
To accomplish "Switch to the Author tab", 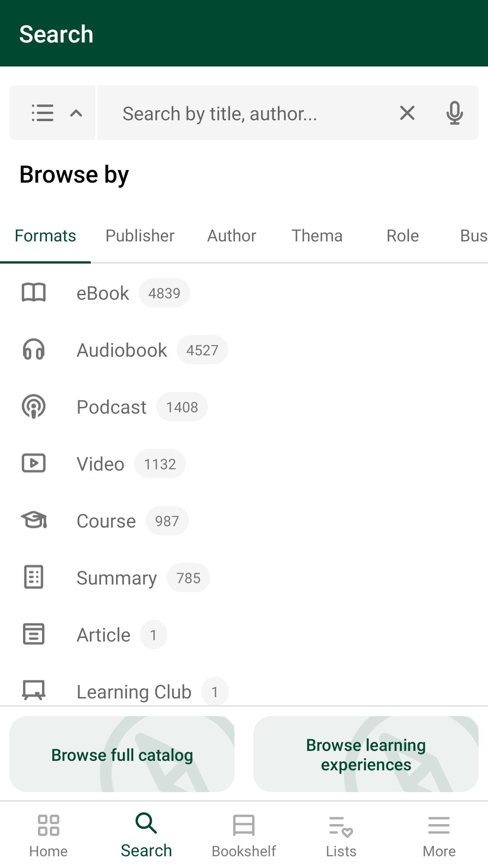I will pyautogui.click(x=232, y=236).
